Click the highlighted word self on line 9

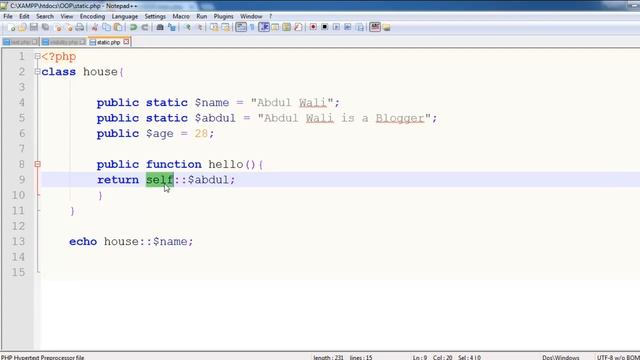(160, 180)
